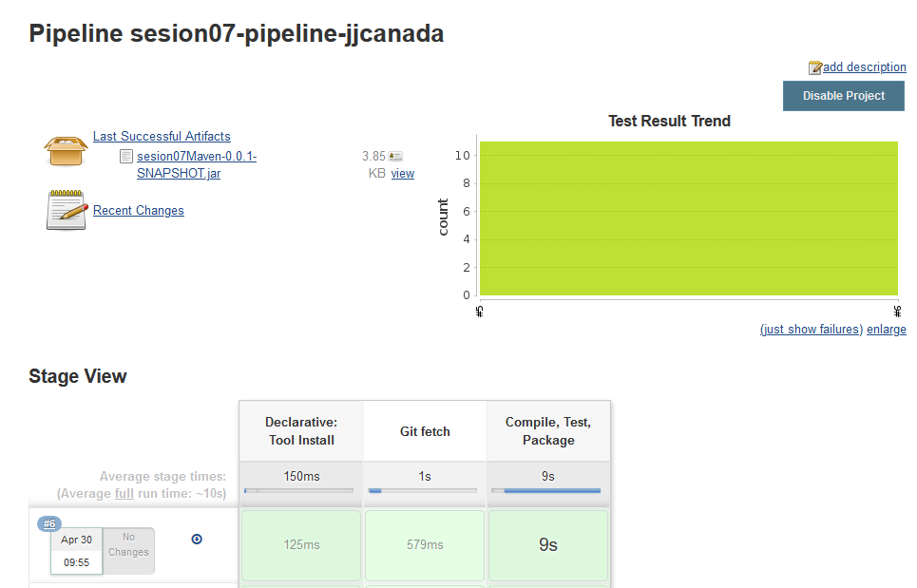The width and height of the screenshot is (917, 588).
Task: Open the 579ms Git fetch stage cell
Action: [425, 544]
